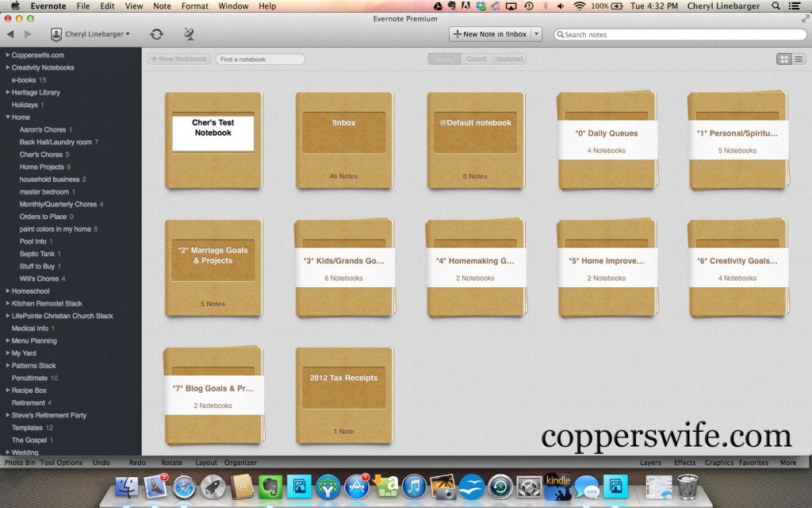812x508 pixels.
Task: Open the arrow dropdown beside New Note
Action: [x=537, y=34]
